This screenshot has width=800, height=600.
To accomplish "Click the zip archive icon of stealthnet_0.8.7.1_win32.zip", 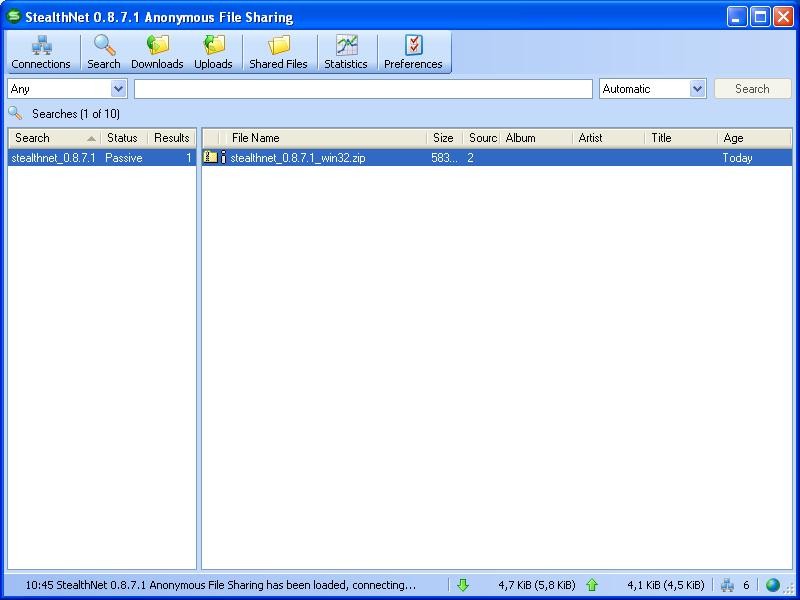I will pos(210,157).
